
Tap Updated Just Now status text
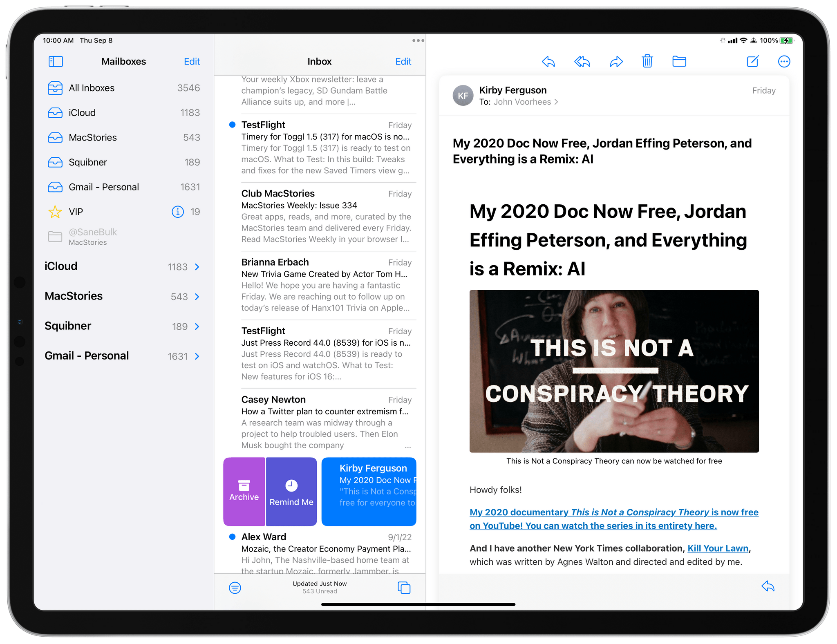click(319, 584)
